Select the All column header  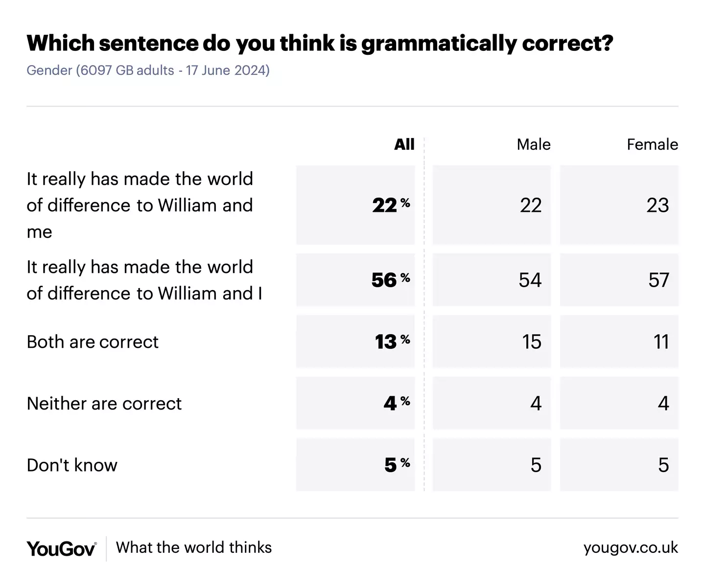(x=404, y=144)
